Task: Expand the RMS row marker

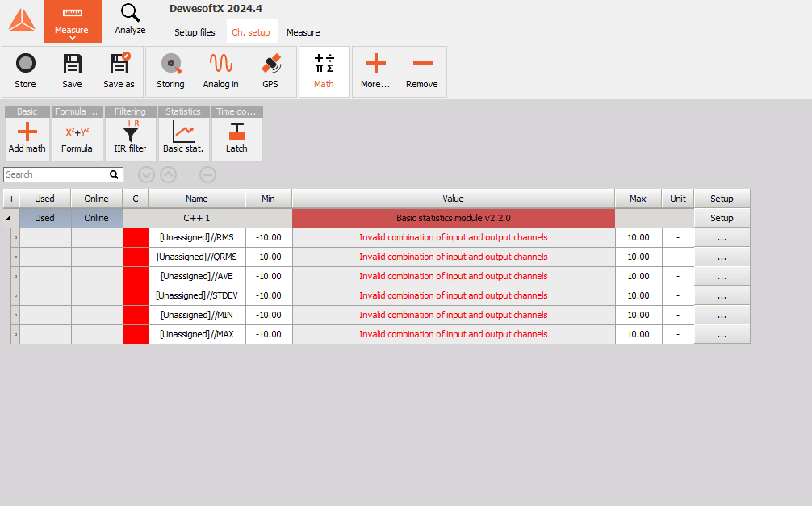Action: (x=15, y=238)
